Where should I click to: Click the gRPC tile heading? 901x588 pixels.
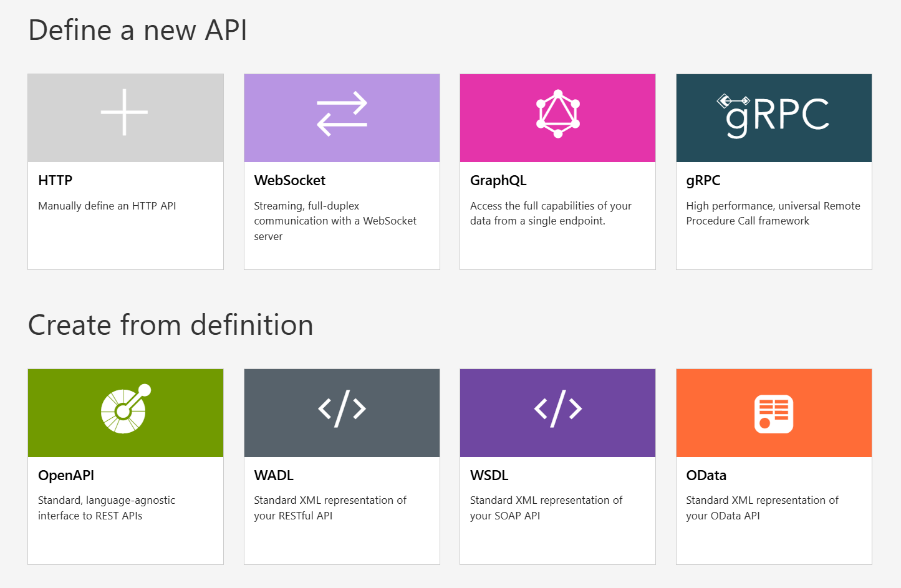(x=703, y=181)
